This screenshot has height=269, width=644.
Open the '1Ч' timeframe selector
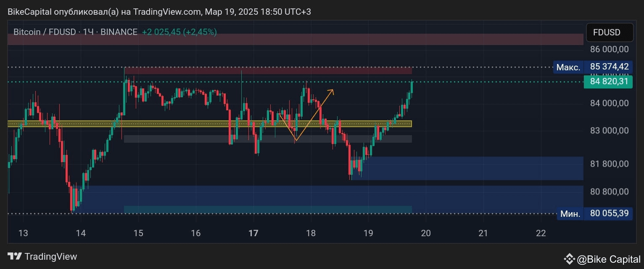click(88, 32)
